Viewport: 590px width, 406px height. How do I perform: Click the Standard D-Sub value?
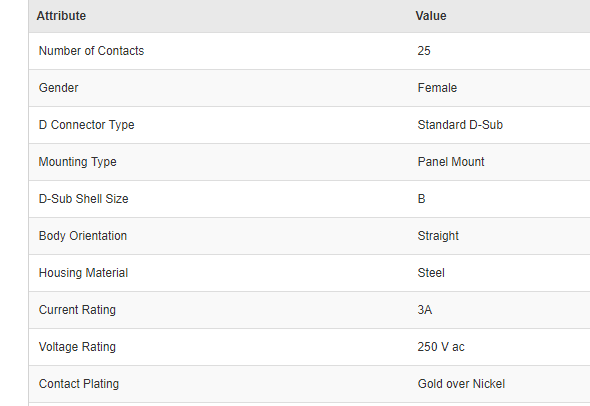(x=460, y=125)
